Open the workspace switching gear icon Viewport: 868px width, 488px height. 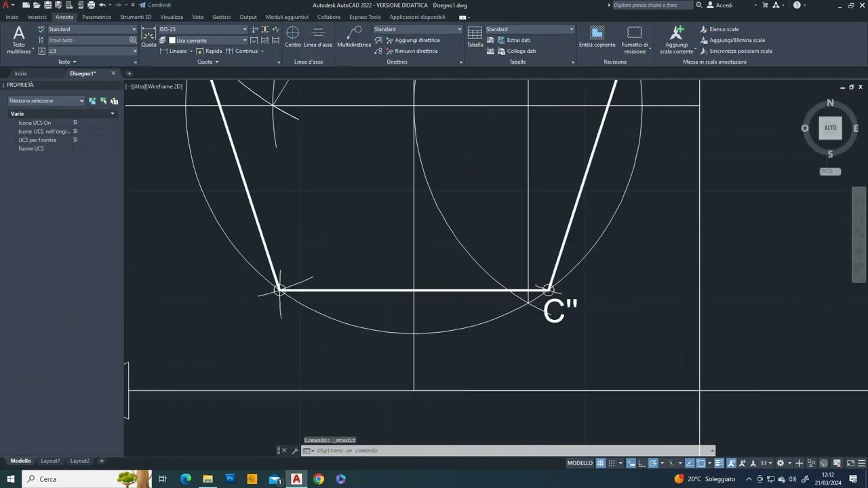[781, 463]
